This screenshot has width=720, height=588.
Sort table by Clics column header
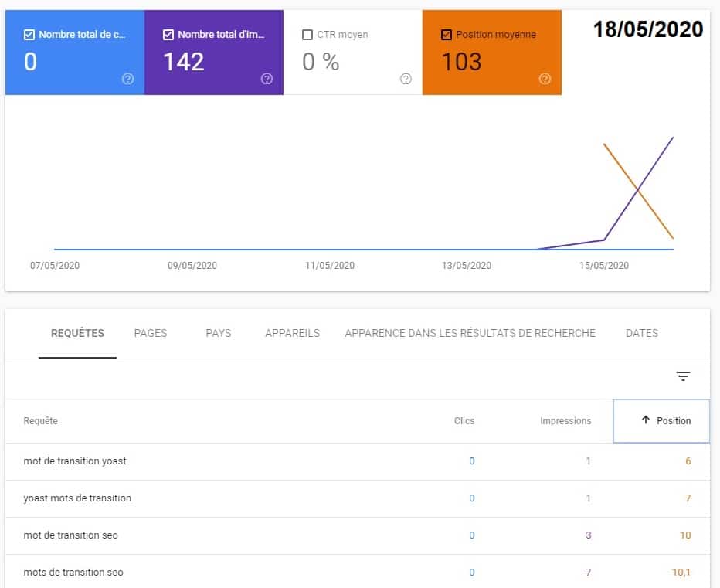pos(464,421)
